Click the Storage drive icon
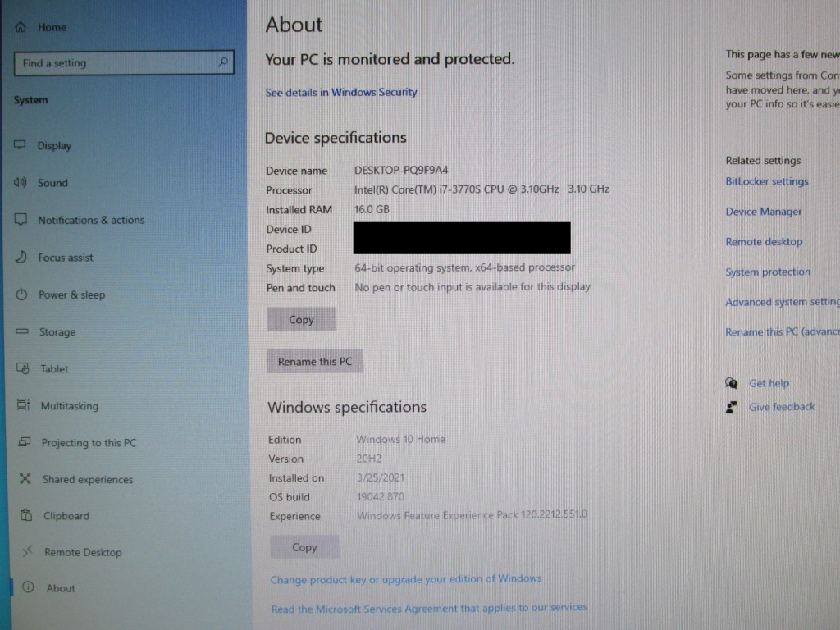This screenshot has width=840, height=630. tap(22, 331)
